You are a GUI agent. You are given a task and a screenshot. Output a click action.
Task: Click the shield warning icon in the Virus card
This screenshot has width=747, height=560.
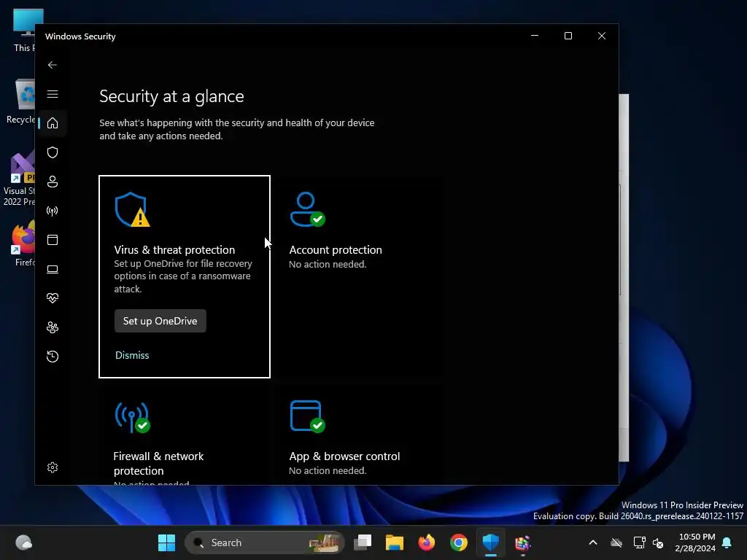click(132, 209)
